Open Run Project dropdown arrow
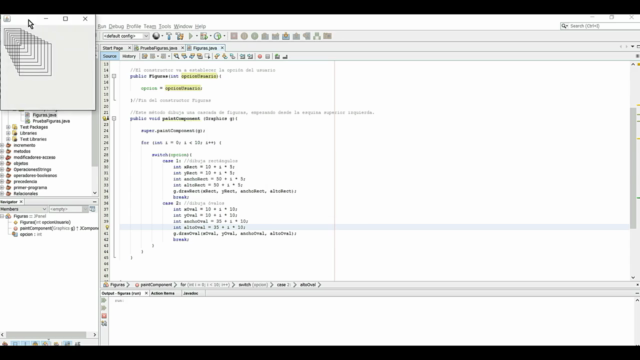 click(197, 36)
